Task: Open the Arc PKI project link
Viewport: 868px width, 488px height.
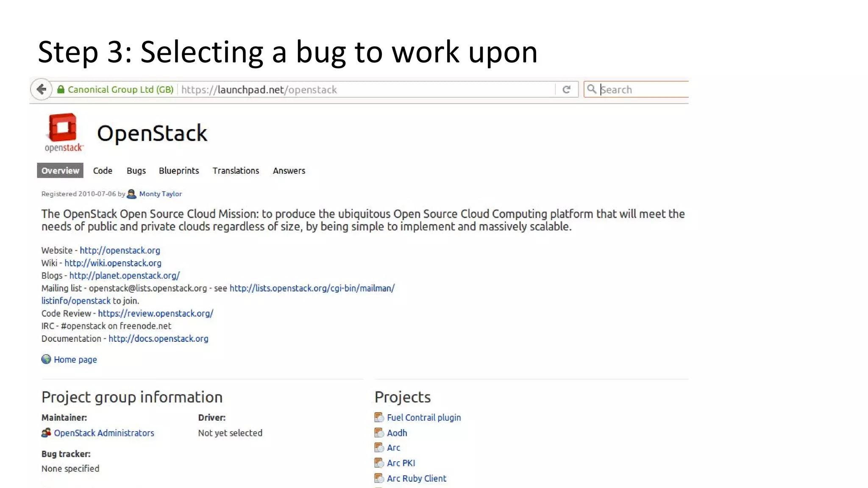Action: pyautogui.click(x=401, y=463)
